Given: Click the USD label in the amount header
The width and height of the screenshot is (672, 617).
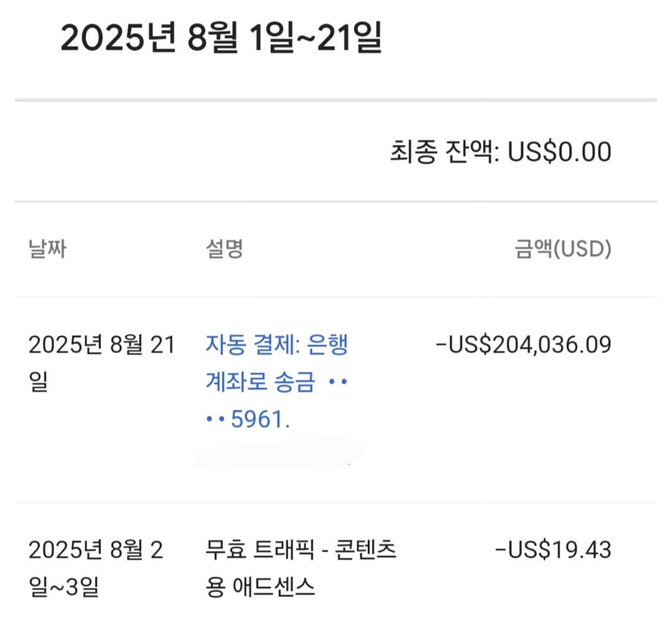Looking at the screenshot, I should click(x=584, y=249).
